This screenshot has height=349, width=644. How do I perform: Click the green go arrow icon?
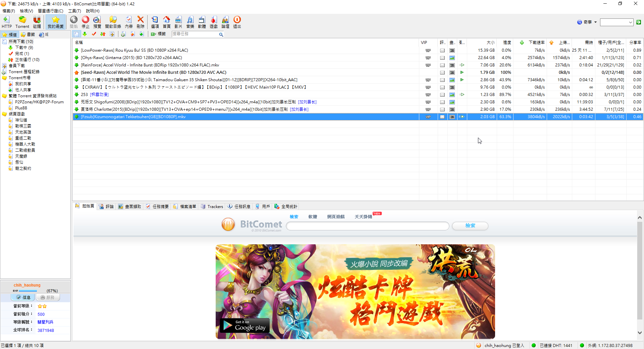(x=639, y=22)
